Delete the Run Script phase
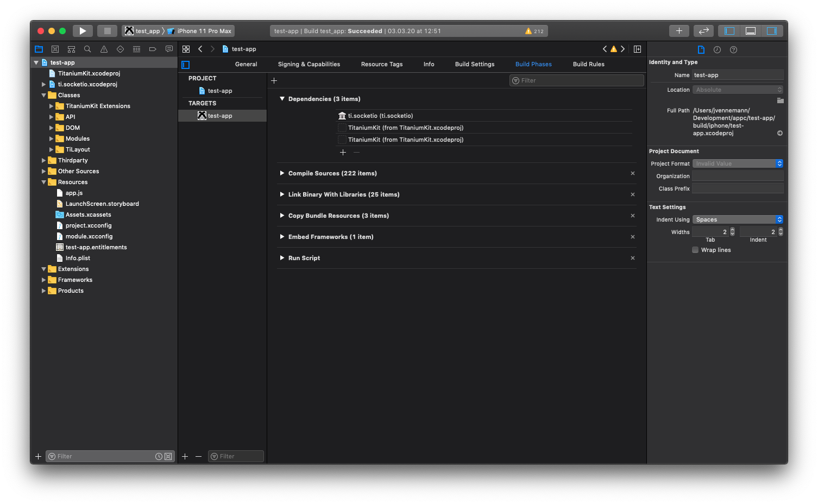The image size is (818, 504). [x=633, y=258]
